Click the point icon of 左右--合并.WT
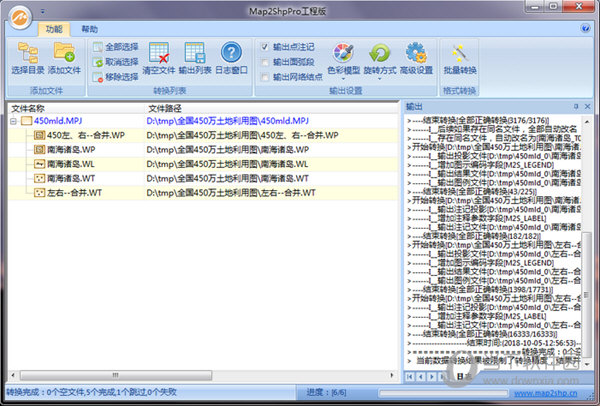 pyautogui.click(x=39, y=193)
